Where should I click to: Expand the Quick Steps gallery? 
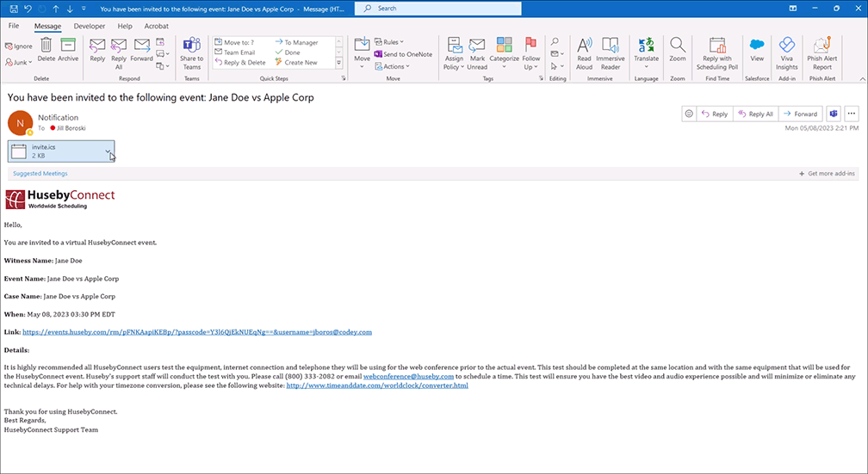click(x=338, y=63)
